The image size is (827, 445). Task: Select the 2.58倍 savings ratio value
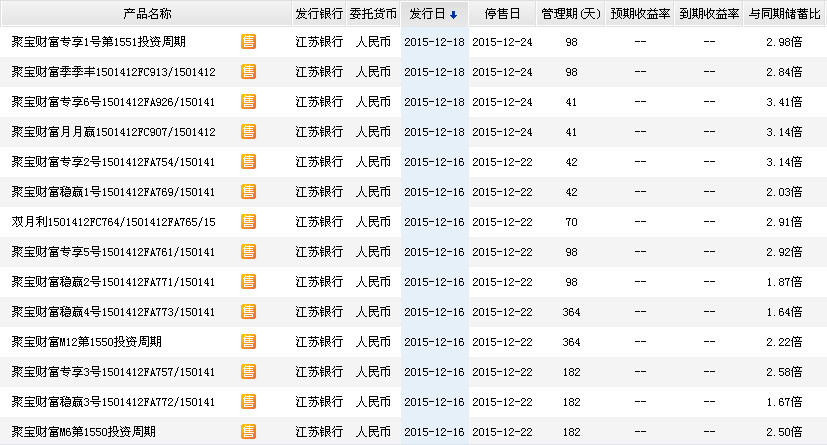784,372
